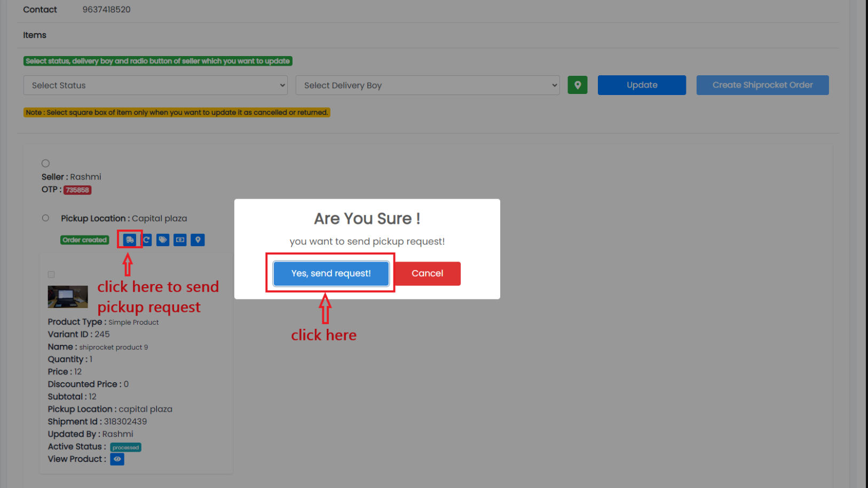Viewport: 868px width, 488px height.
Task: Tick the square checkbox above product image
Action: click(51, 274)
